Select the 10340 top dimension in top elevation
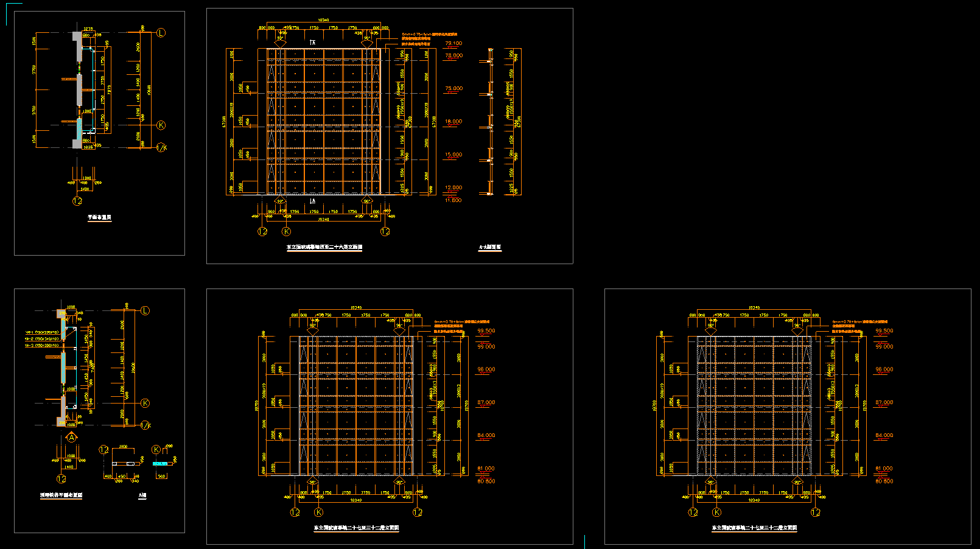The image size is (980, 549). tap(324, 20)
